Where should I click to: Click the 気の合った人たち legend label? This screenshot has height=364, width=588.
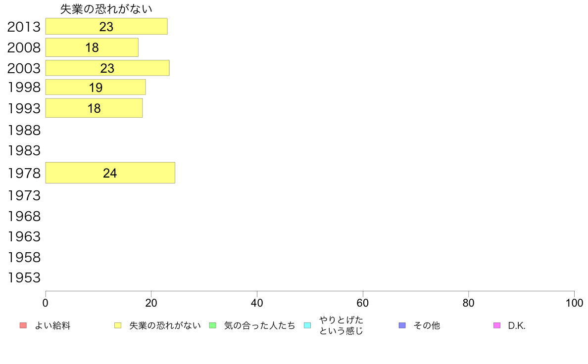coord(259,325)
